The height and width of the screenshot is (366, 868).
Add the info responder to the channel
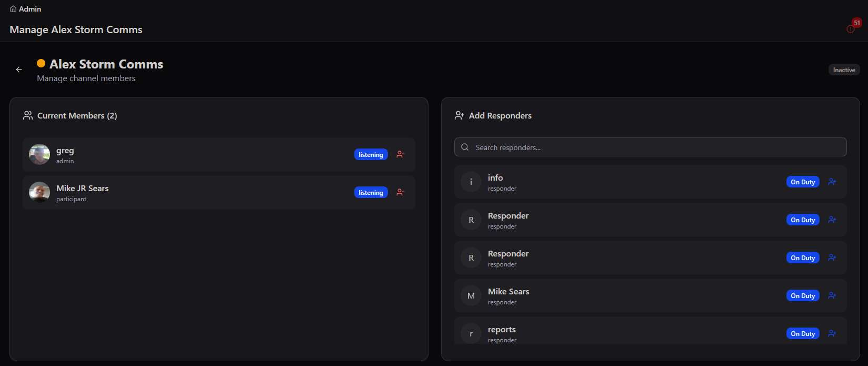(x=832, y=182)
